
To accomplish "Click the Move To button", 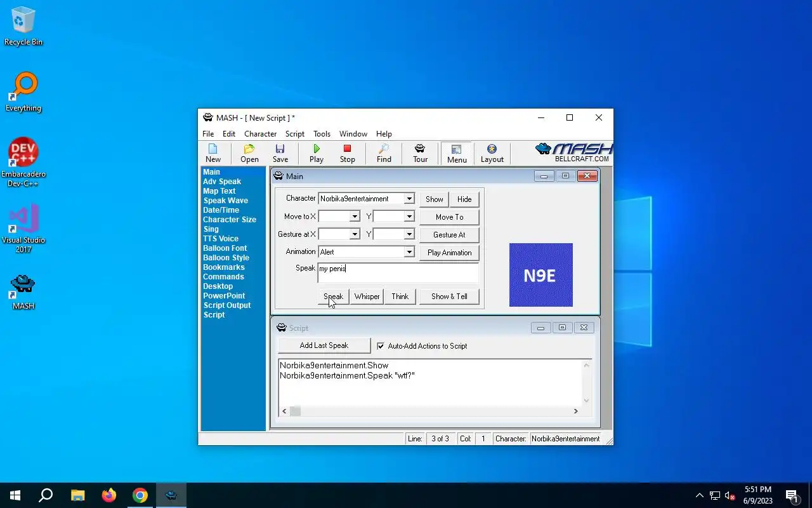I will 449,217.
